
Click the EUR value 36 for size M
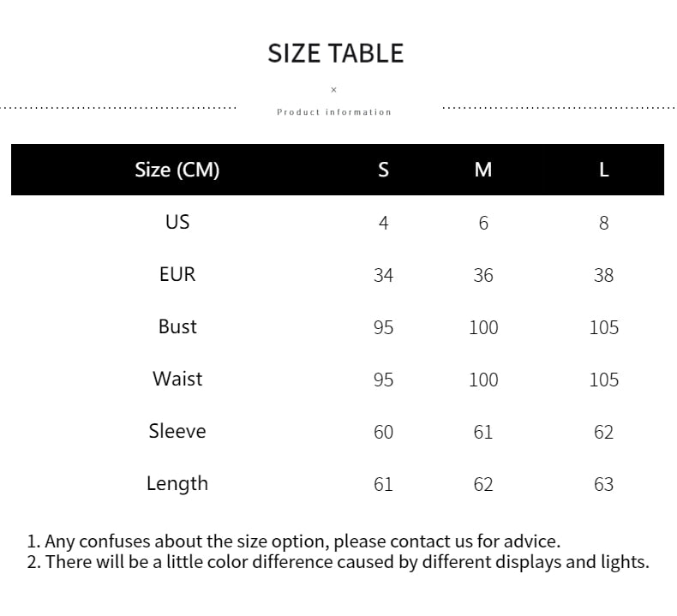483,275
